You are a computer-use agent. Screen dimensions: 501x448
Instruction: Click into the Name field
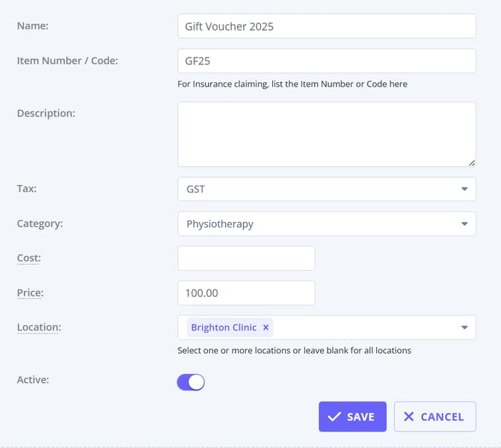326,26
